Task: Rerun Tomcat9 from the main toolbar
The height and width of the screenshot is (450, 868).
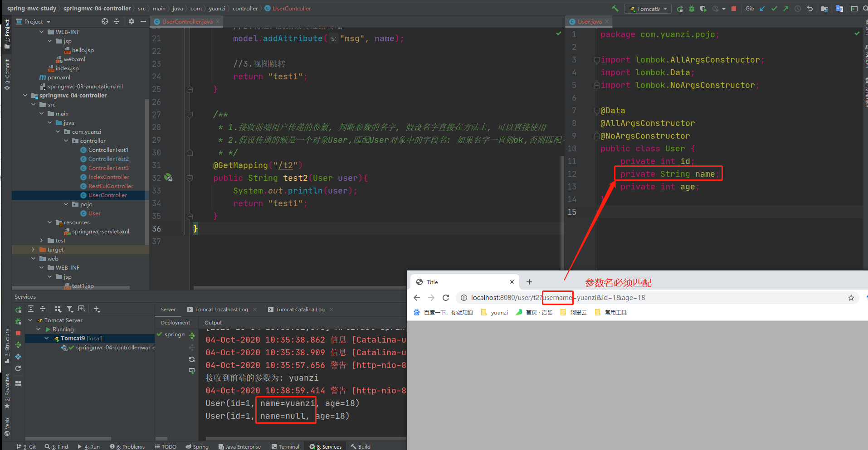Action: tap(680, 9)
